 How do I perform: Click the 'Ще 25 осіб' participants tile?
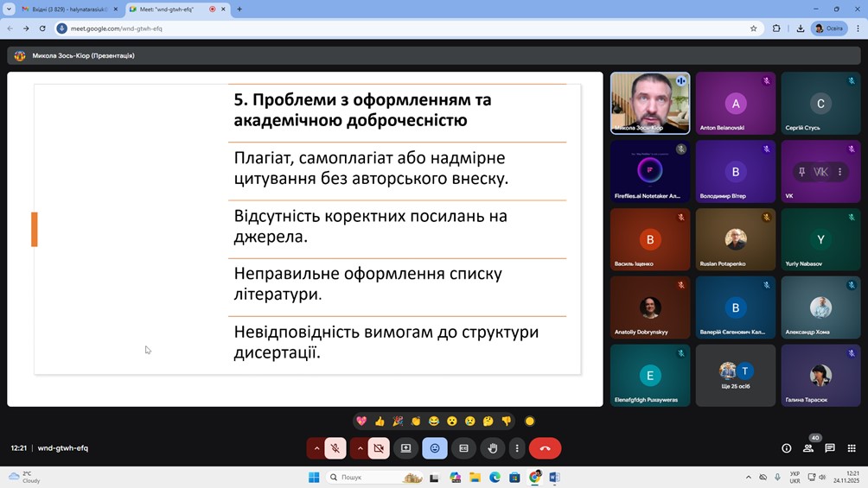tap(736, 375)
